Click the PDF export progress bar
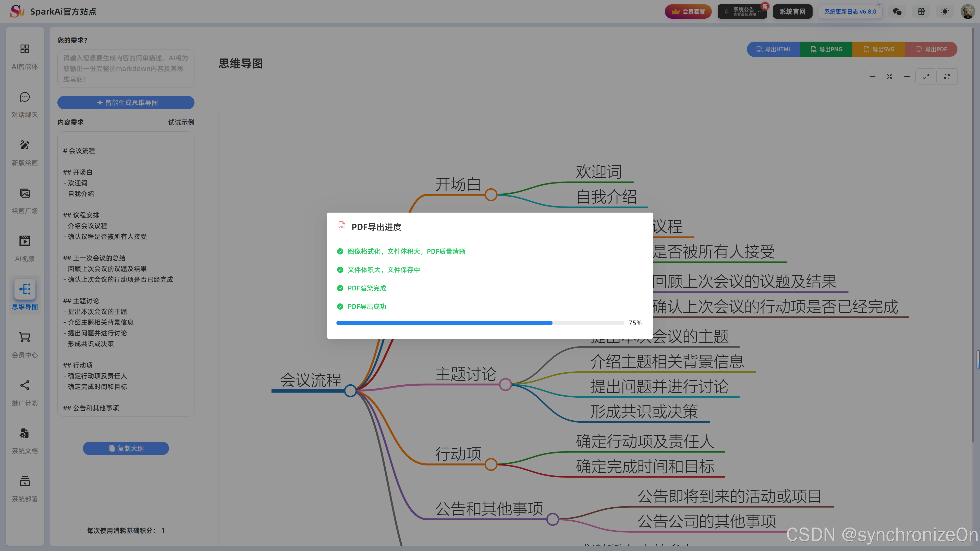Image resolution: width=980 pixels, height=551 pixels. pos(480,323)
